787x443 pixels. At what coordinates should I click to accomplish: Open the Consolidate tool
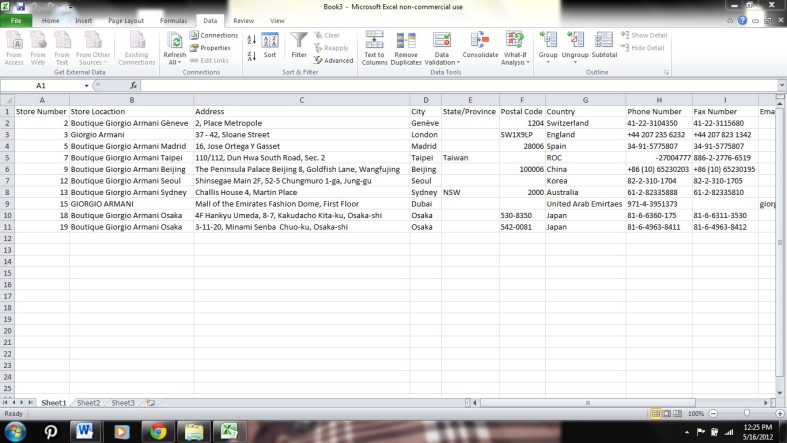(x=480, y=45)
